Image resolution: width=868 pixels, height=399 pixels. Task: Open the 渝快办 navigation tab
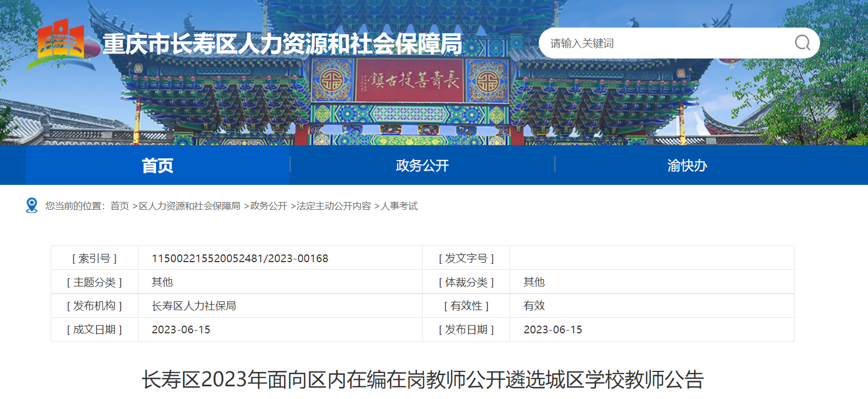coord(687,165)
